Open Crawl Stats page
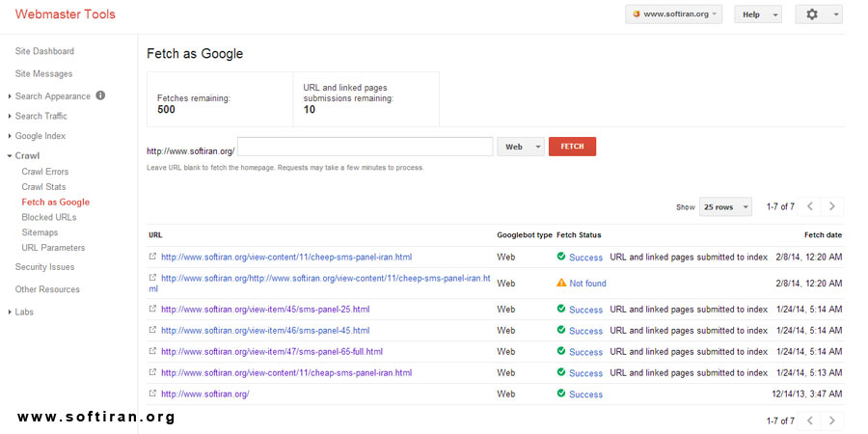The width and height of the screenshot is (868, 434). pos(43,186)
